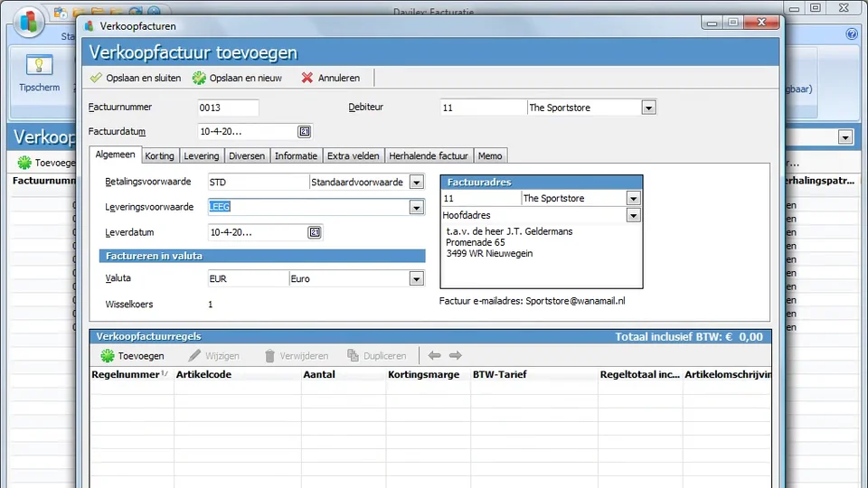Image resolution: width=868 pixels, height=488 pixels.
Task: Cancel with the Annuleren button
Action: (x=331, y=78)
